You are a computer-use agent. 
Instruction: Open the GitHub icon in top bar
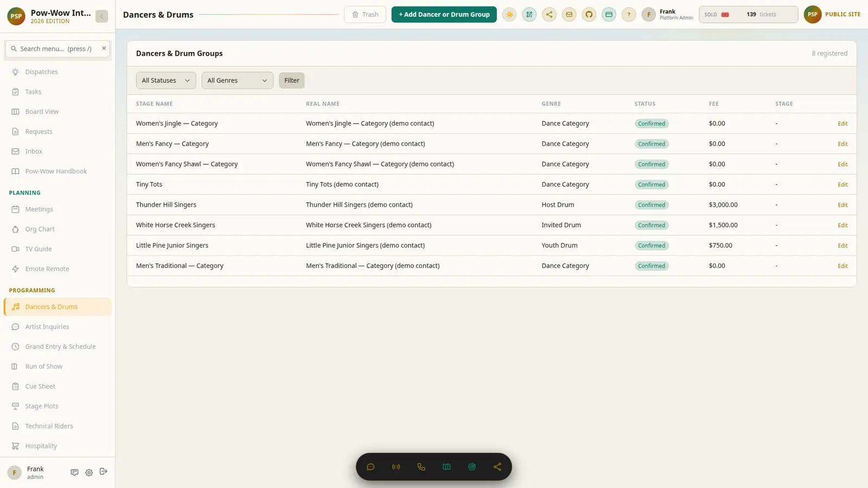589,15
